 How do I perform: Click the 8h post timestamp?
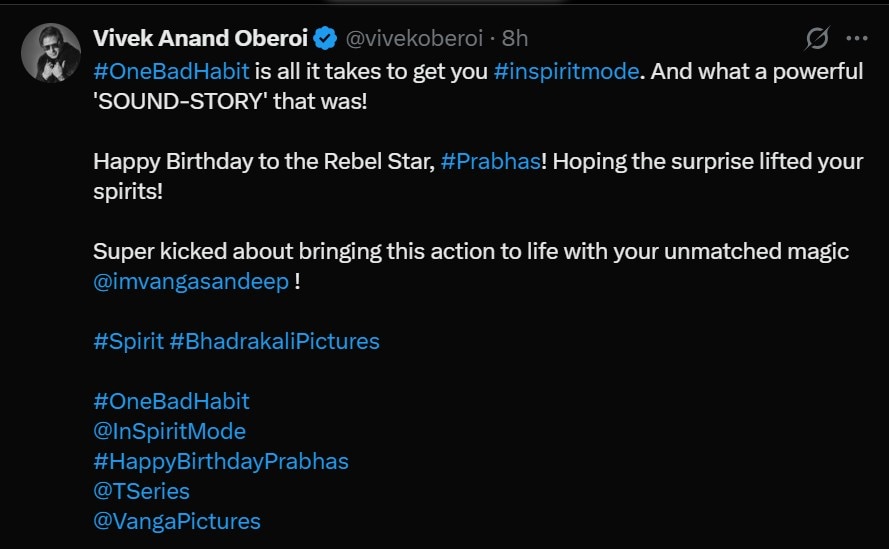pyautogui.click(x=515, y=39)
